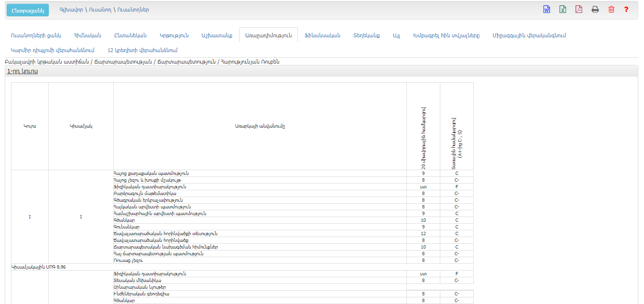
Task: Open the Տեղեկանք tab
Action: pos(367,35)
